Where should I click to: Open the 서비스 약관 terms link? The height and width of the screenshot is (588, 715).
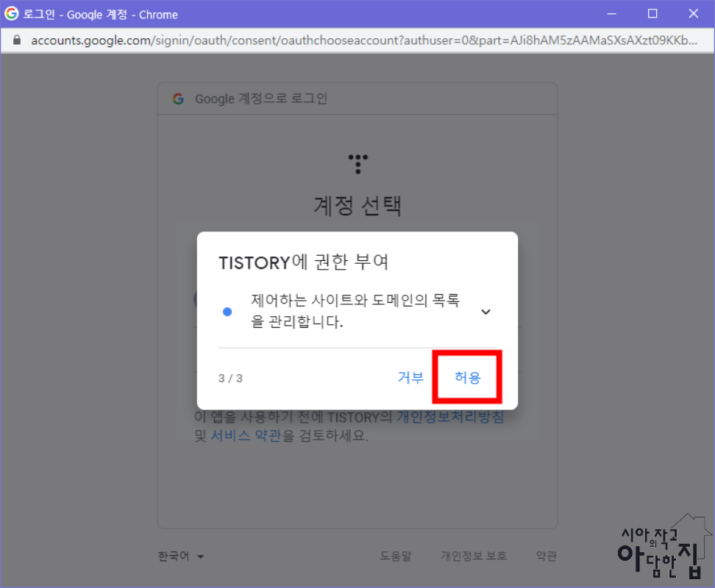(x=246, y=435)
